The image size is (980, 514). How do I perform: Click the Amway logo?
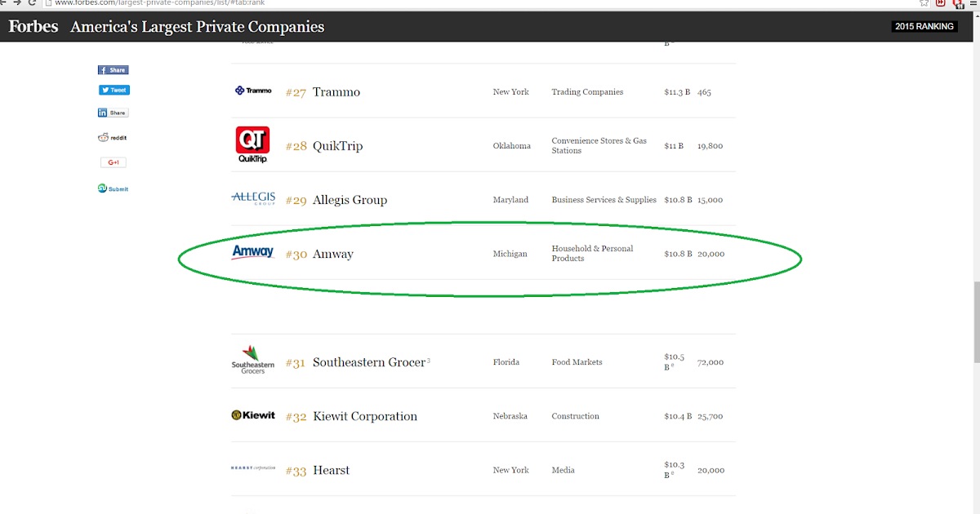253,251
